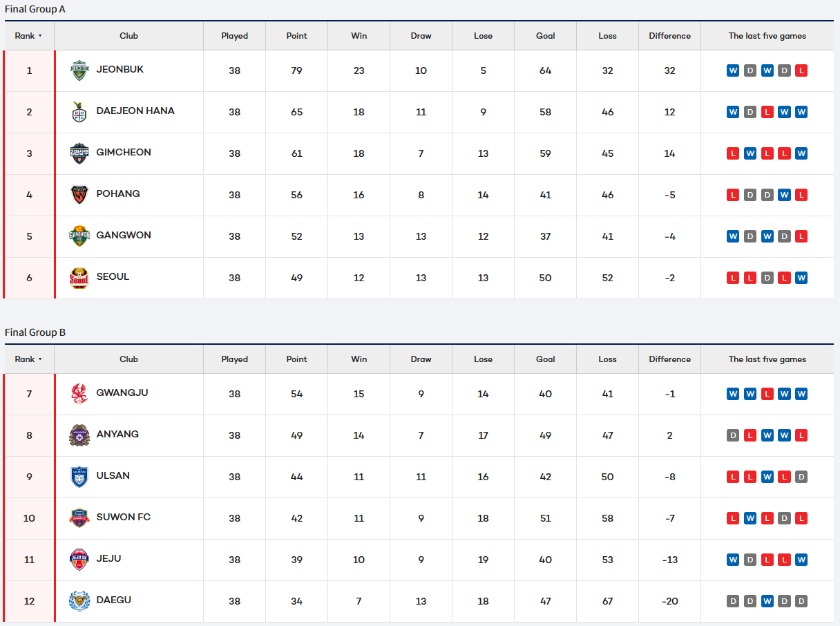Open the SUWON FC team name link
The height and width of the screenshot is (626, 840).
[123, 517]
